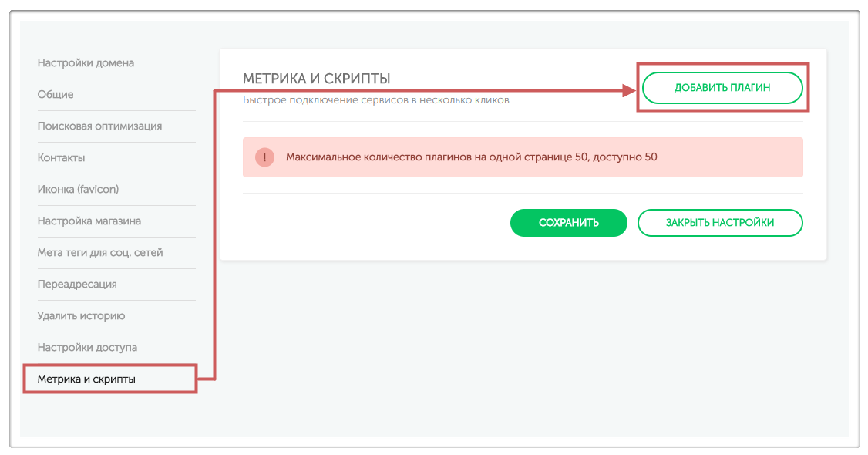Go to Поисковая оптимизация section
This screenshot has height=455, width=868.
click(99, 126)
